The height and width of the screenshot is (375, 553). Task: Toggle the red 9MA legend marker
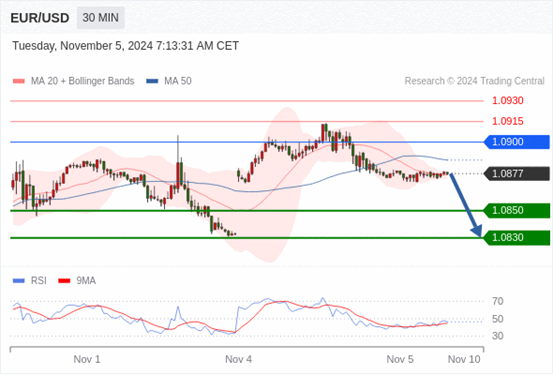(64, 281)
